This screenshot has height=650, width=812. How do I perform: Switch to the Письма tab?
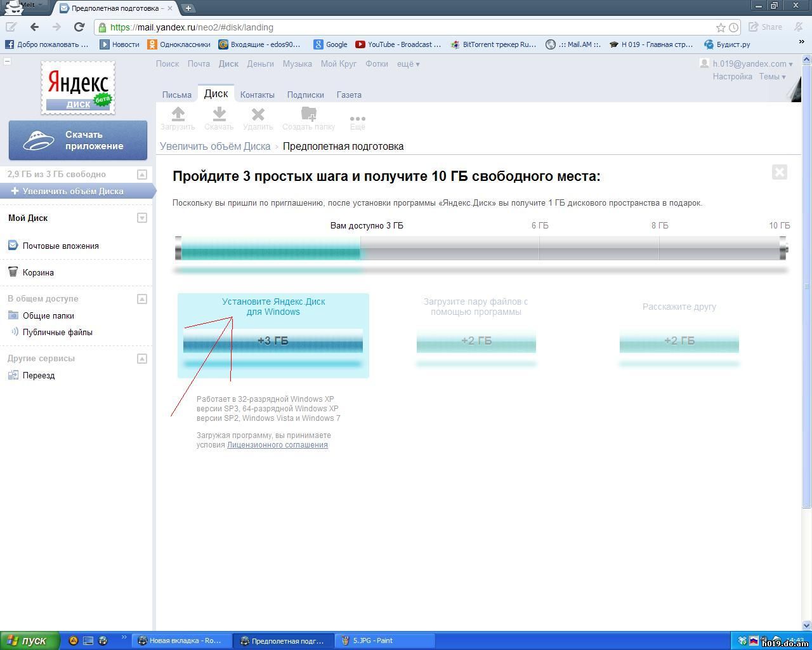click(x=176, y=95)
